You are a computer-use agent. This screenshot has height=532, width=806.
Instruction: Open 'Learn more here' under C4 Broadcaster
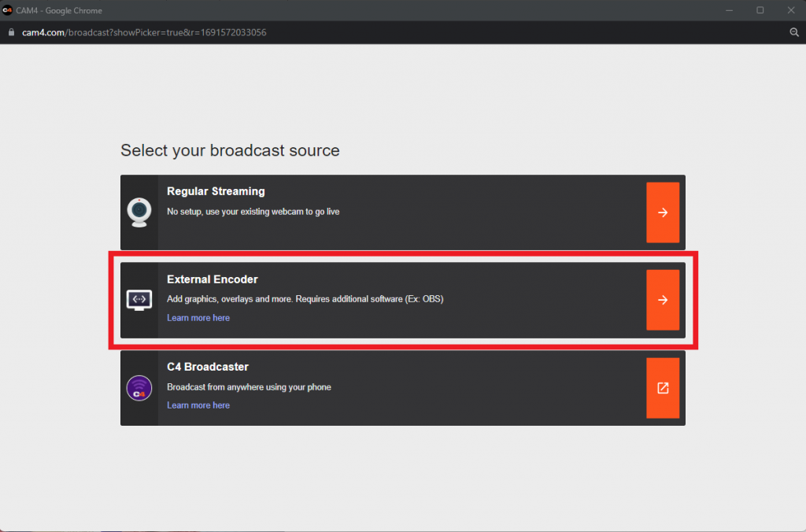(x=198, y=405)
